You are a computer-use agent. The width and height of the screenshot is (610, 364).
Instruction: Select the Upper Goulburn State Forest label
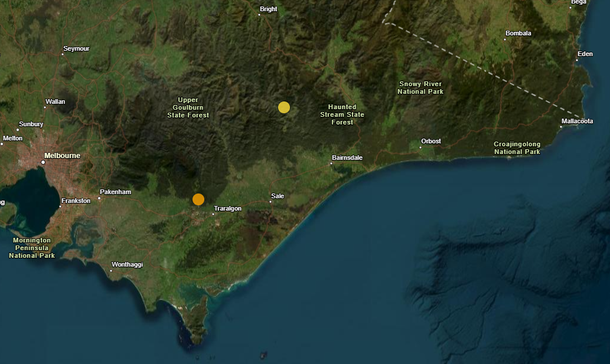coord(188,107)
